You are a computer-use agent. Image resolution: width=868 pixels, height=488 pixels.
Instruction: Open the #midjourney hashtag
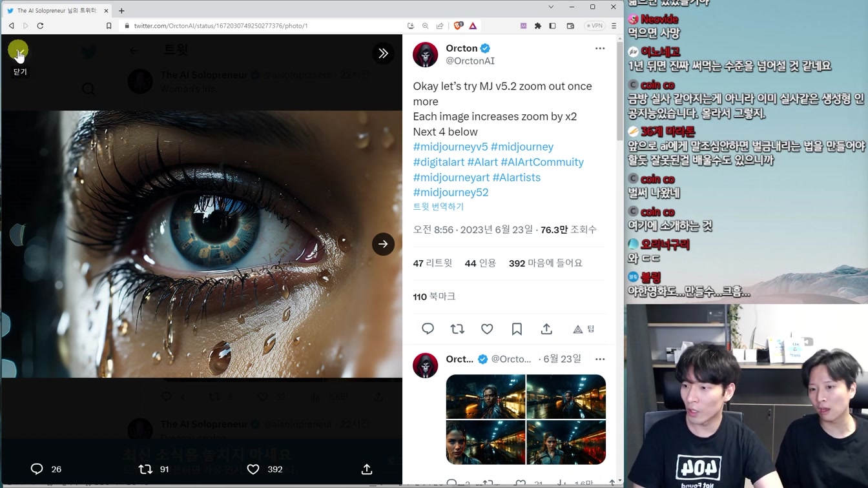pos(522,147)
